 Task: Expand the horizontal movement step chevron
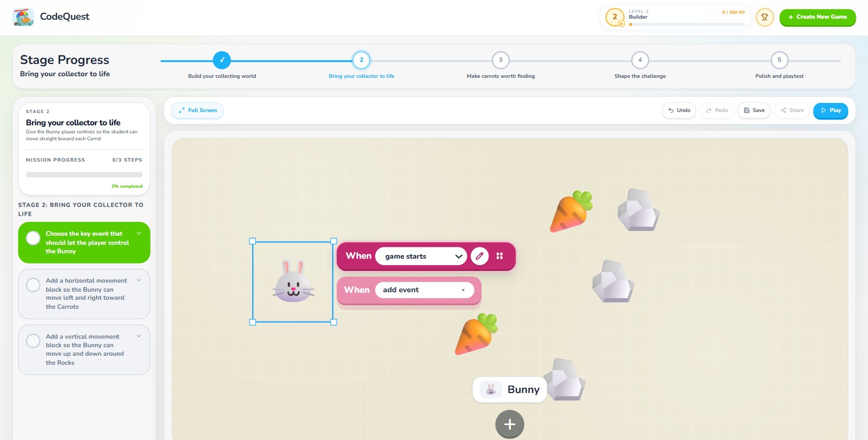pyautogui.click(x=139, y=281)
